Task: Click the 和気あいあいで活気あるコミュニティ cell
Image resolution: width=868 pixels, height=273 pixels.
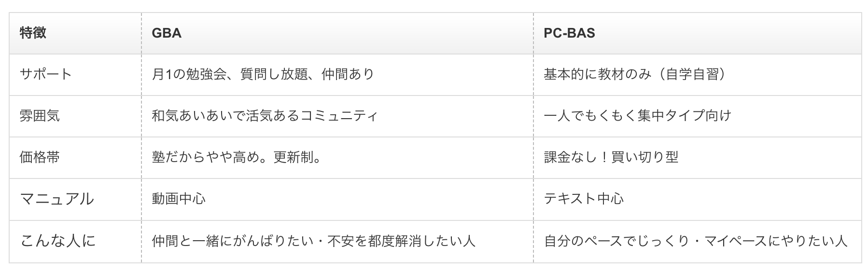Action: [265, 116]
